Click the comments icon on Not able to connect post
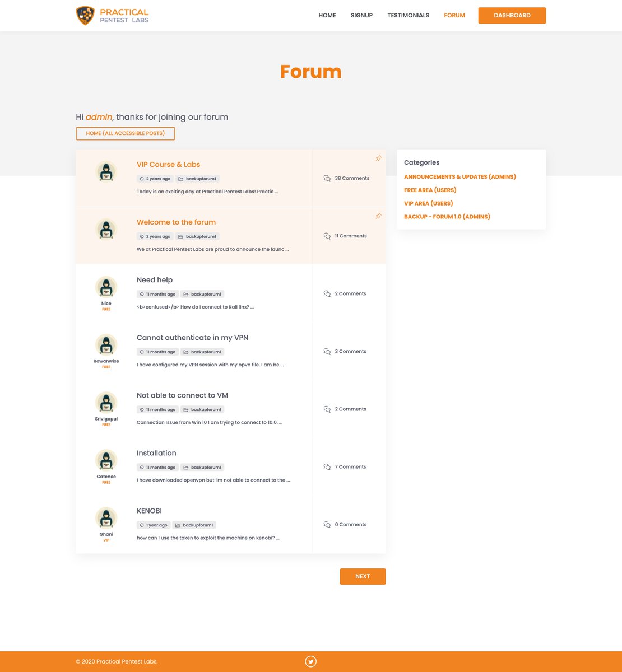622x672 pixels. 327,409
